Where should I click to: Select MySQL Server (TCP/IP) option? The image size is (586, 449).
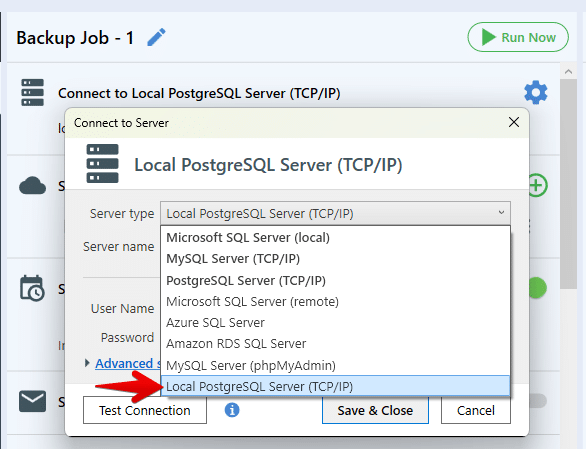(x=335, y=259)
